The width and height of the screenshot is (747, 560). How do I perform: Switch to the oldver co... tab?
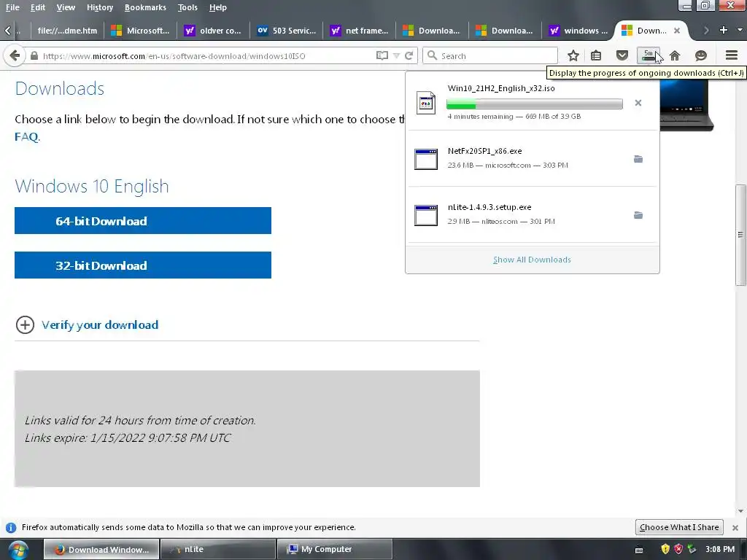click(214, 31)
